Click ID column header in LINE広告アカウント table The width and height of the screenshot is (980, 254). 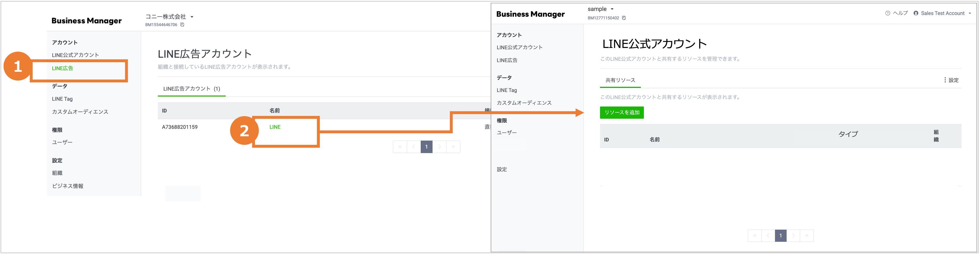tap(164, 111)
